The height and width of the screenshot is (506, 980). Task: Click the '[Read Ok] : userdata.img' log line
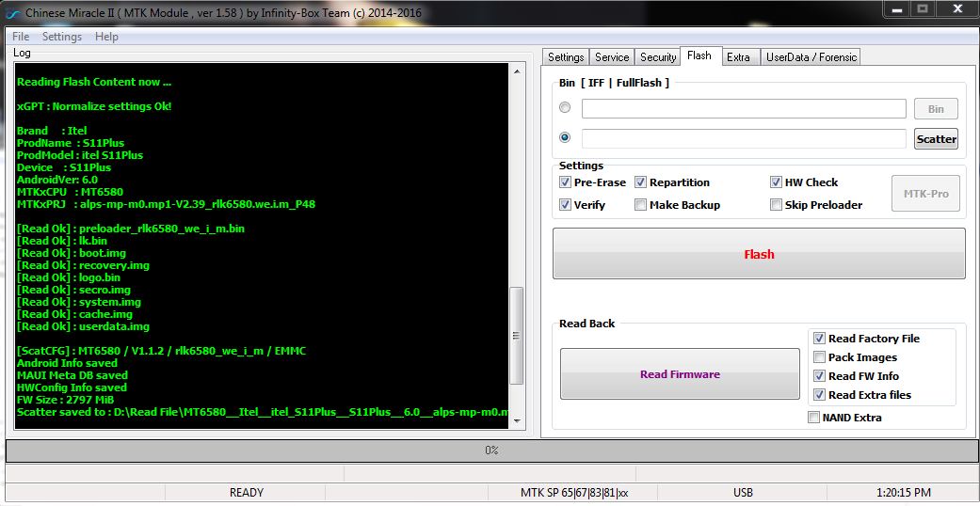point(83,326)
